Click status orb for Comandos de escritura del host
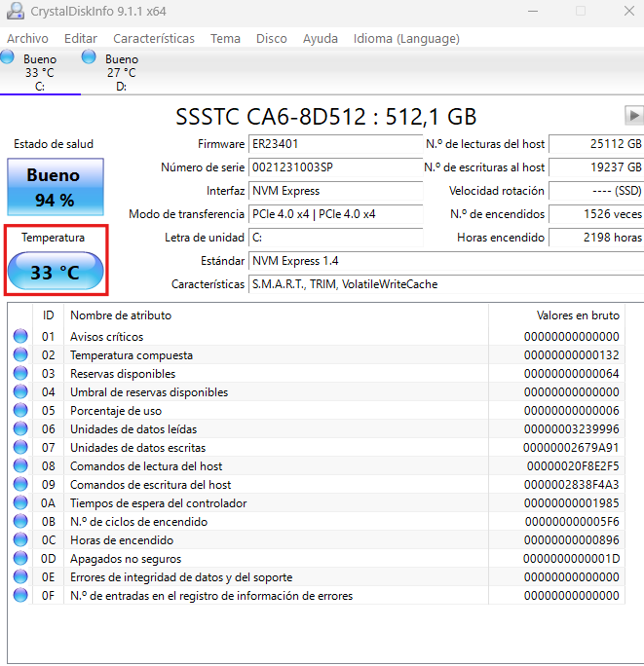 [x=20, y=484]
